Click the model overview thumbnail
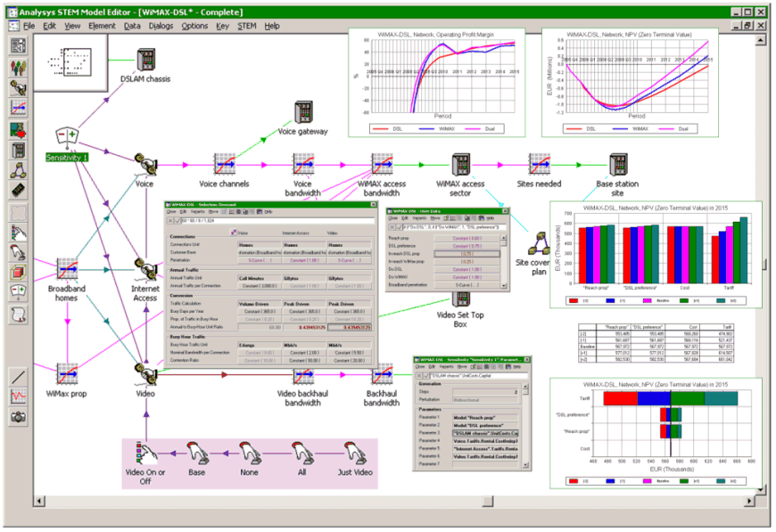Viewport: 776px width, 532px height. [70, 62]
